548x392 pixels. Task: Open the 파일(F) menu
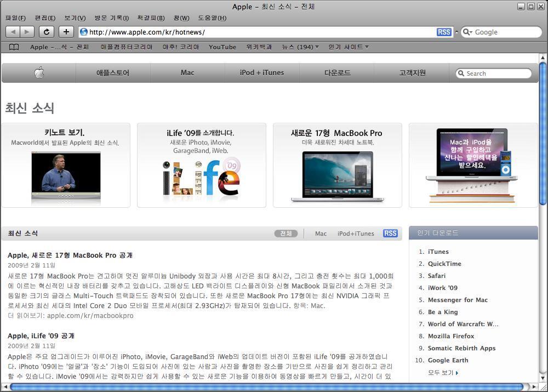15,18
